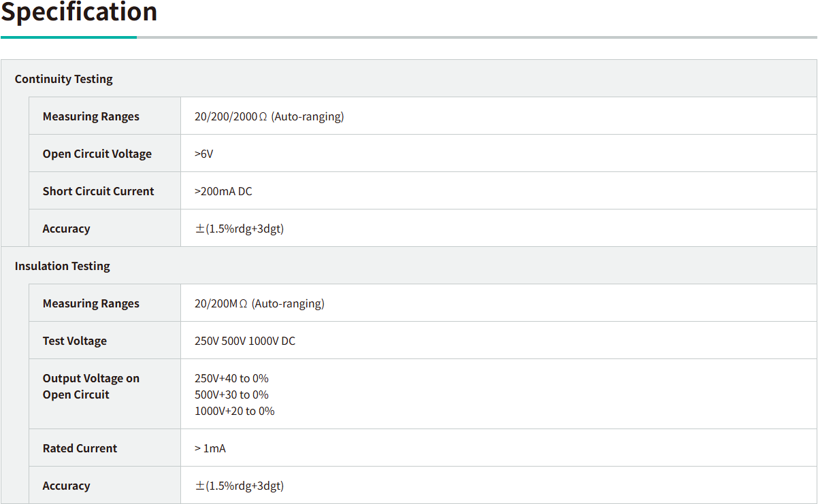This screenshot has height=504, width=818.
Task: Select the "Rated Current" row label
Action: (80, 448)
